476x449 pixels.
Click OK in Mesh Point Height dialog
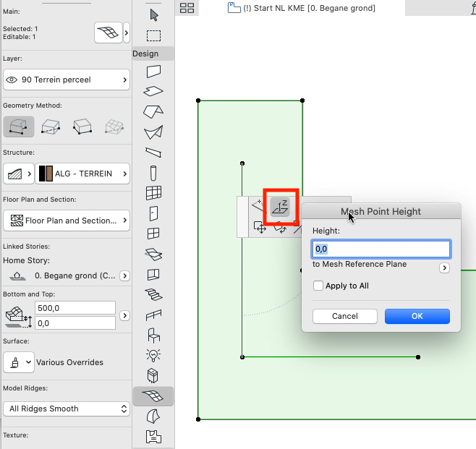point(417,316)
